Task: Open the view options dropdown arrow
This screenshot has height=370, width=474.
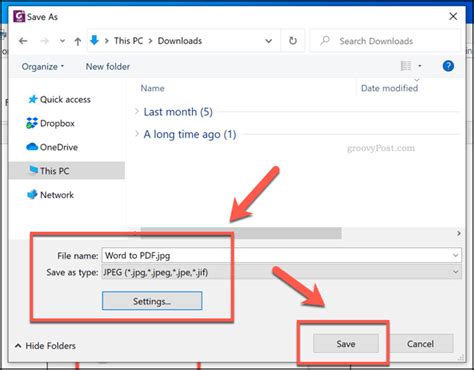Action: click(420, 66)
